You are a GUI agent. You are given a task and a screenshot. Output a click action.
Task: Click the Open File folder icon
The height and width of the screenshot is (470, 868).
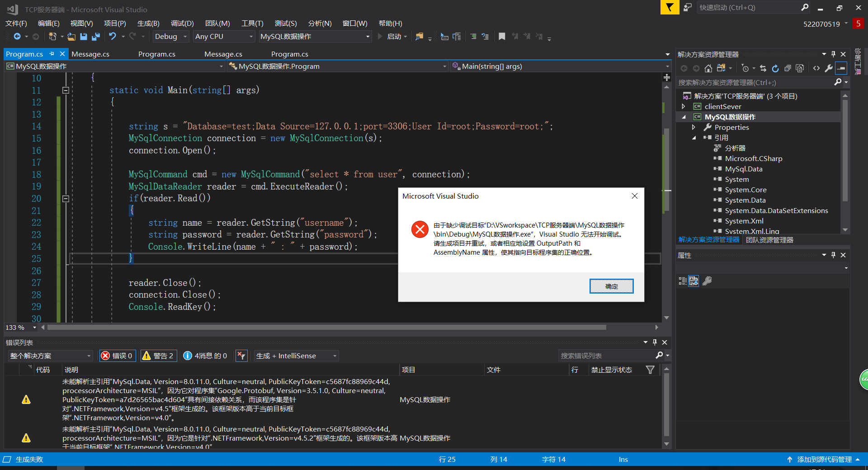coord(71,37)
